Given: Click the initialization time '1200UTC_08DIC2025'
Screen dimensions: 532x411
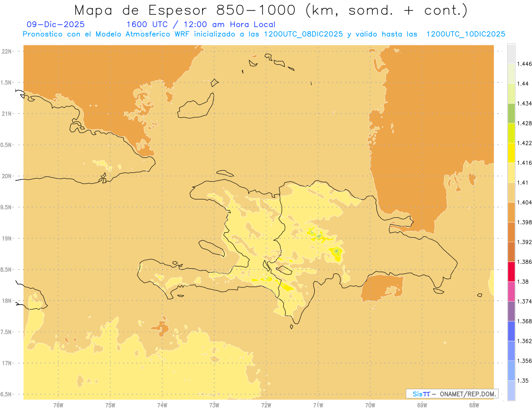Looking at the screenshot, I should click(303, 34).
